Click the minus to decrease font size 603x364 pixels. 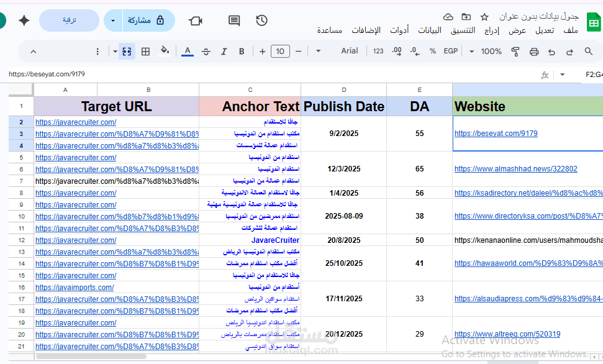coord(298,51)
